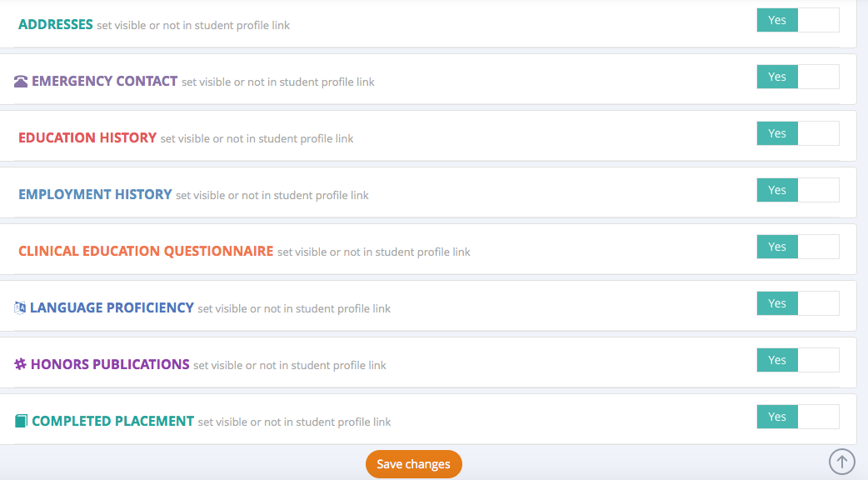Disable Honors Publications visibility toggle
This screenshot has height=480, width=868.
(797, 360)
